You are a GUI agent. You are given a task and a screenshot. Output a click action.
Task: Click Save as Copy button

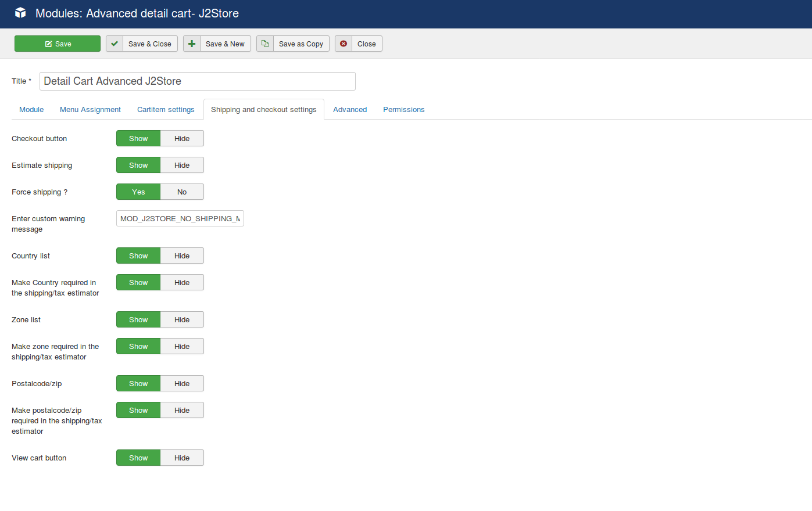[293, 44]
